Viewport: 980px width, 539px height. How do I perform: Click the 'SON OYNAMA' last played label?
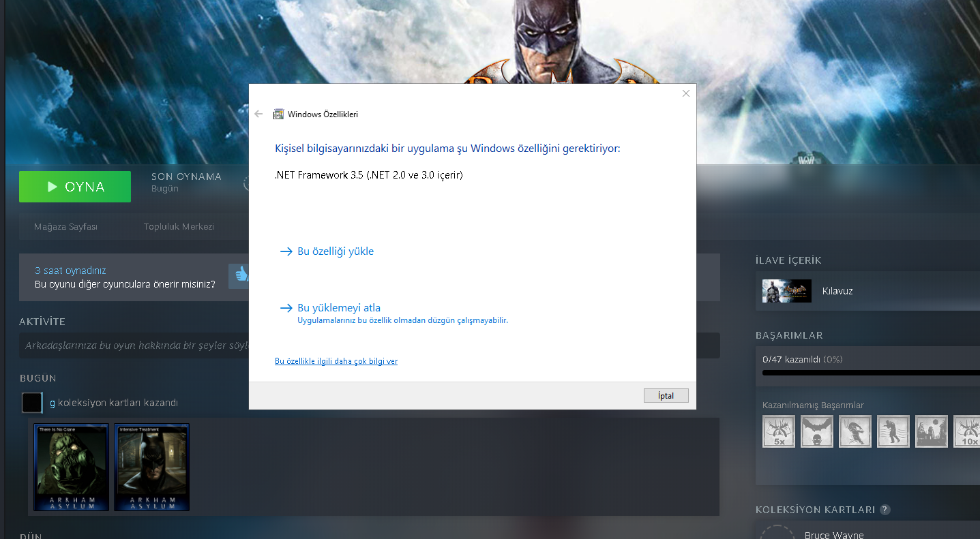(186, 176)
